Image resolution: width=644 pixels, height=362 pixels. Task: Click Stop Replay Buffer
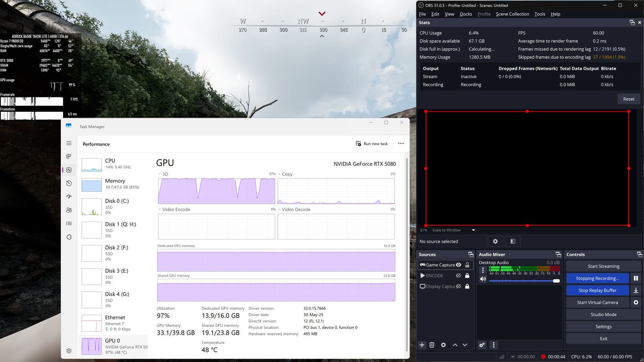pos(597,290)
